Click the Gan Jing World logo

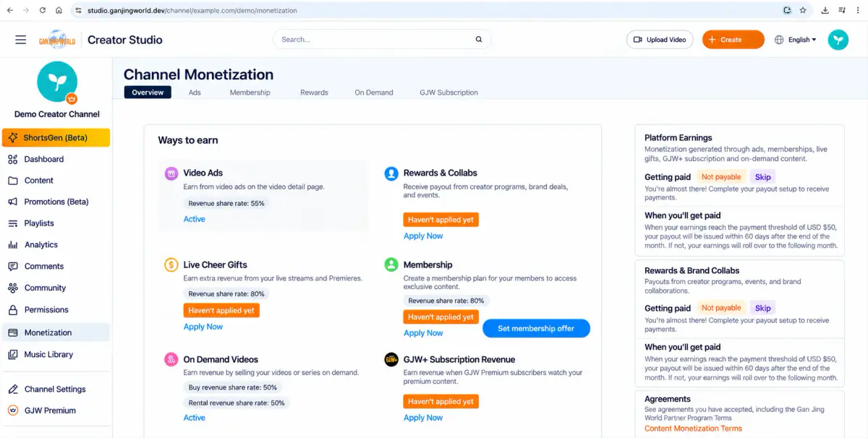(57, 40)
